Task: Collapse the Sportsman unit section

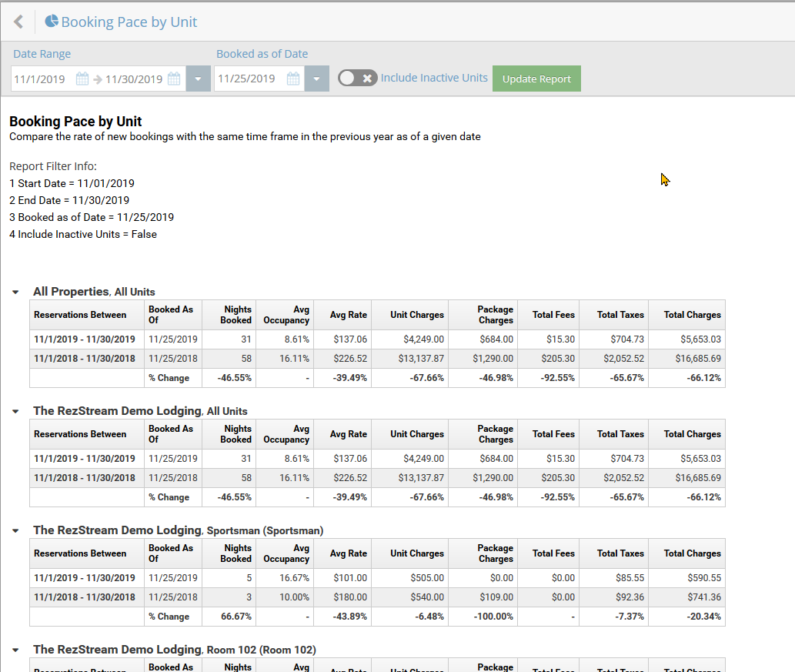Action: click(x=15, y=531)
